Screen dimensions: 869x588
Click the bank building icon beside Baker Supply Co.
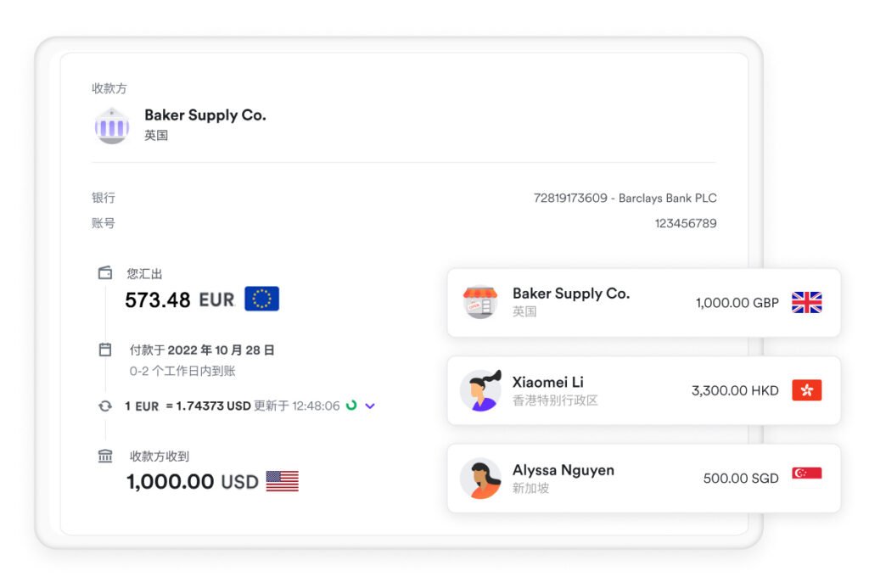pos(112,126)
